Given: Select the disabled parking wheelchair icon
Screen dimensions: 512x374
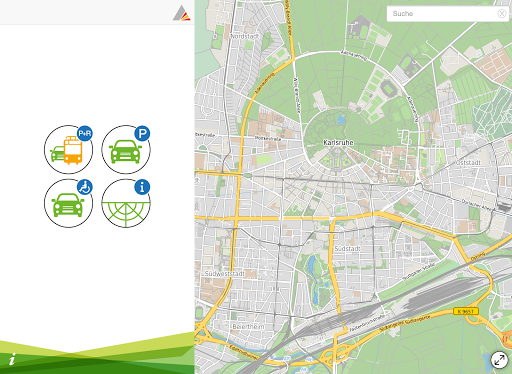Looking at the screenshot, I should (68, 203).
